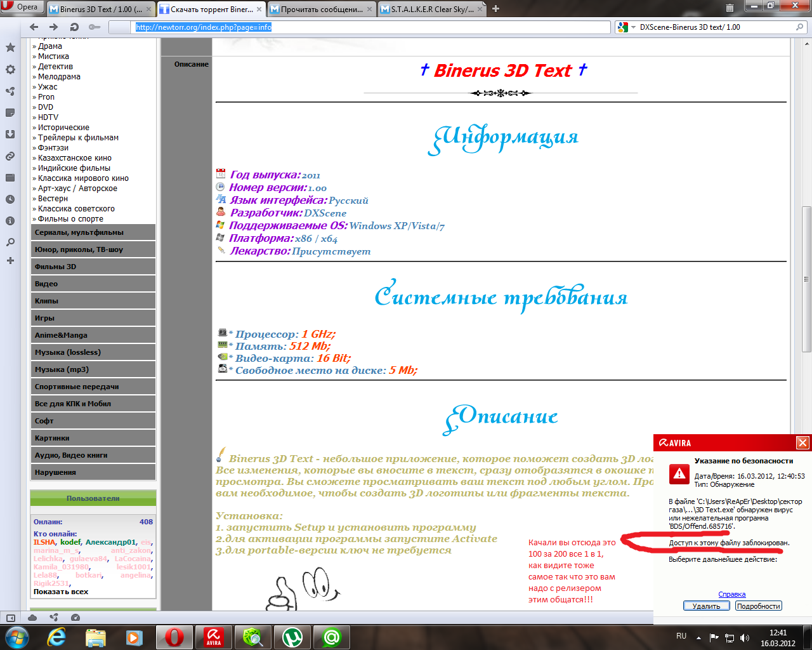Expand Сериалы, мультфильмы section

click(x=93, y=232)
